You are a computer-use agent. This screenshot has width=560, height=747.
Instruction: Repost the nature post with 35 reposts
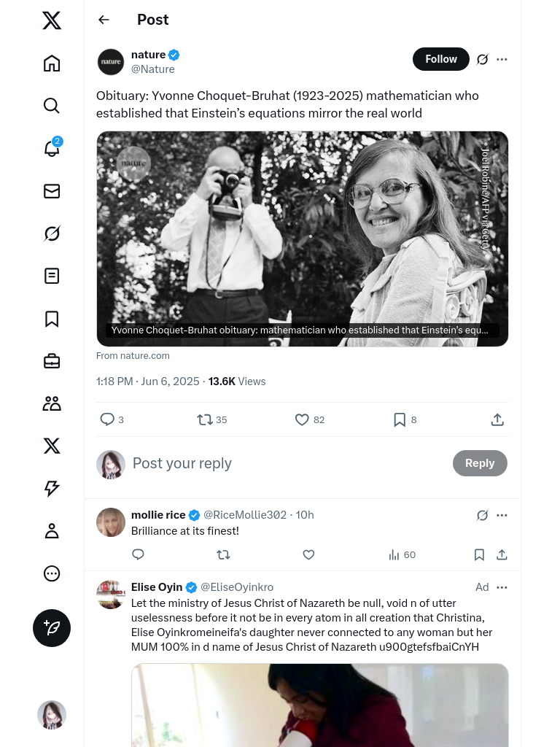point(205,419)
